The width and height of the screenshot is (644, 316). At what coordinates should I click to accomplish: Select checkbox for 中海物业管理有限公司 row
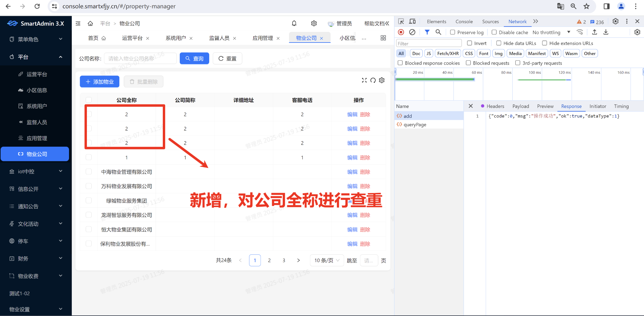pyautogui.click(x=89, y=172)
